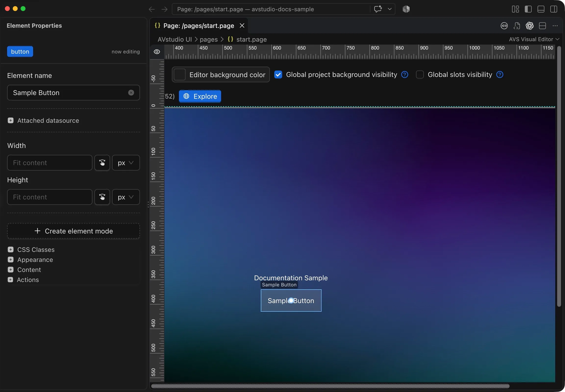Click the vertical scrollbar of the canvas
565x392 pixels.
559,176
